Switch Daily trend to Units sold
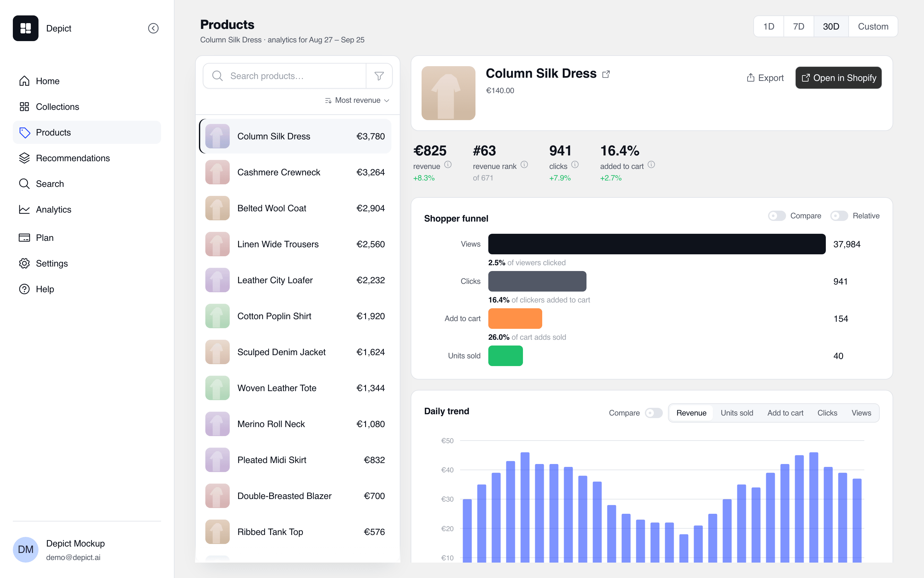Image resolution: width=924 pixels, height=578 pixels. (737, 413)
